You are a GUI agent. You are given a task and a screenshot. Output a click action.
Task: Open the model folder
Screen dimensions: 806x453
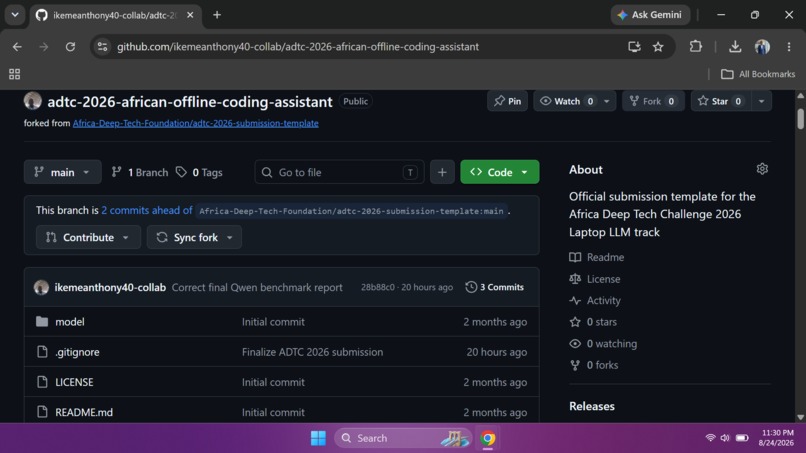coord(70,322)
